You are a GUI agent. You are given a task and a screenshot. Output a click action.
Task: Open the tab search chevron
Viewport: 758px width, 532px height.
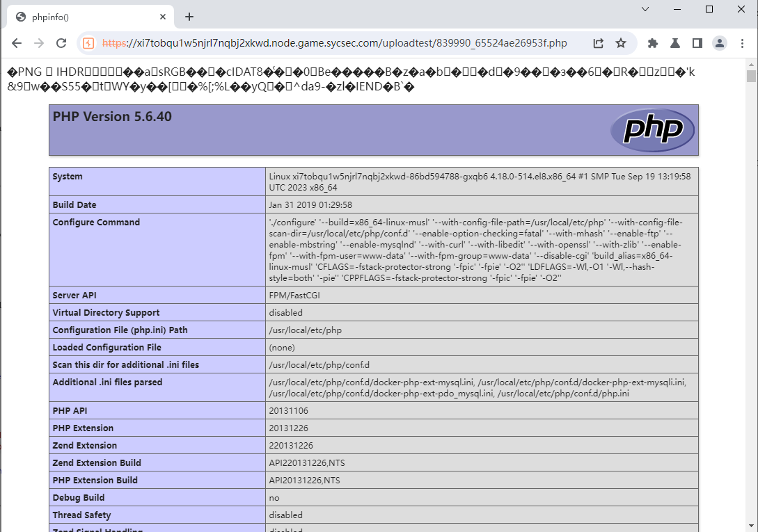tap(645, 9)
